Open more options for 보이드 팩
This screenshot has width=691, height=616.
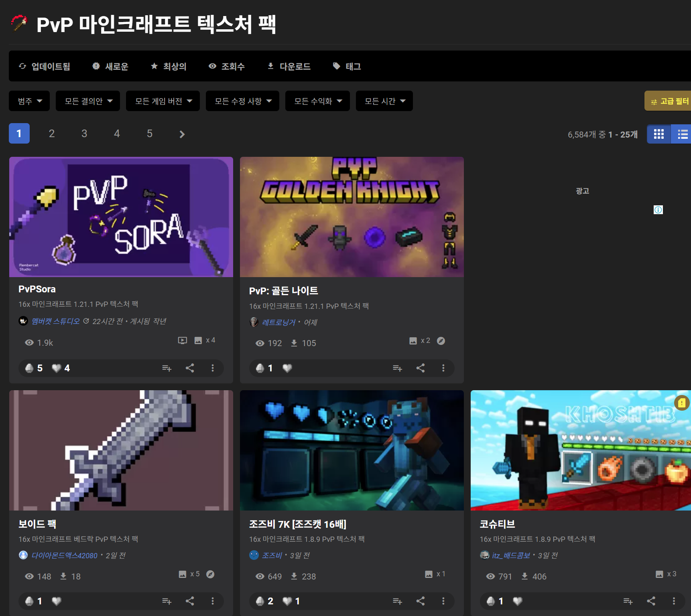pos(213,601)
